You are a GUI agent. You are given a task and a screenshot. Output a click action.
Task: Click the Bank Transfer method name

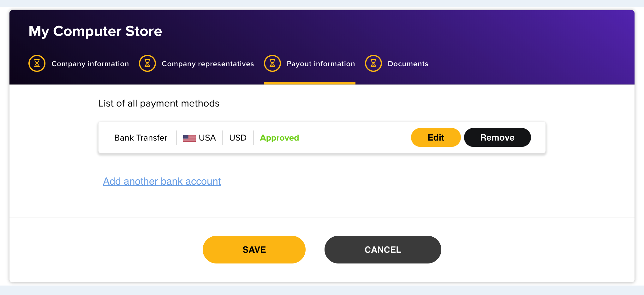[141, 138]
